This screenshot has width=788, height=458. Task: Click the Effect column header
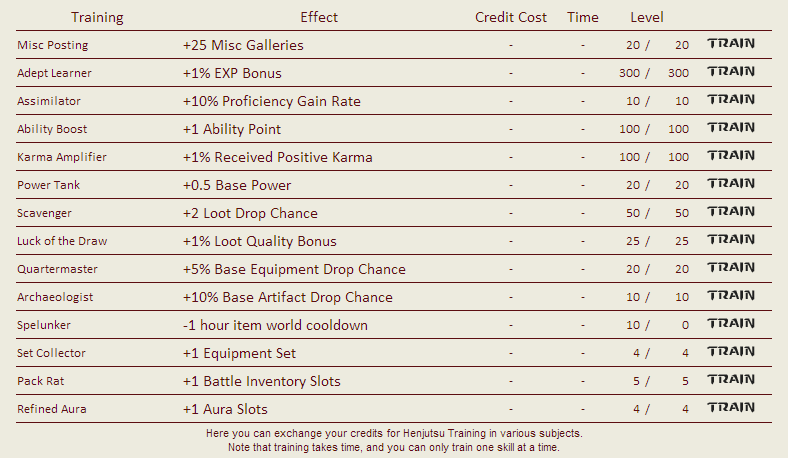(x=319, y=17)
